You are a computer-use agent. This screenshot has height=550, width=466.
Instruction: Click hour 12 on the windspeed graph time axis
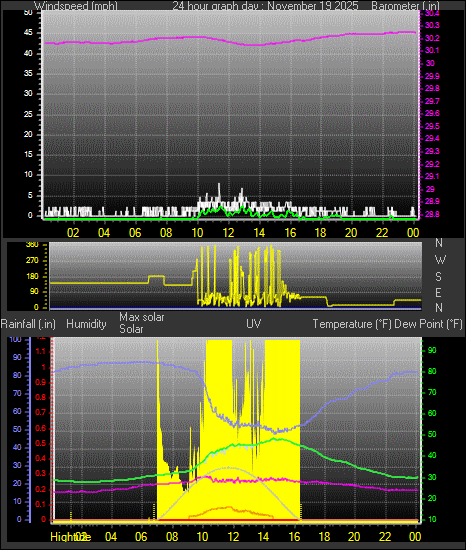[x=228, y=233]
